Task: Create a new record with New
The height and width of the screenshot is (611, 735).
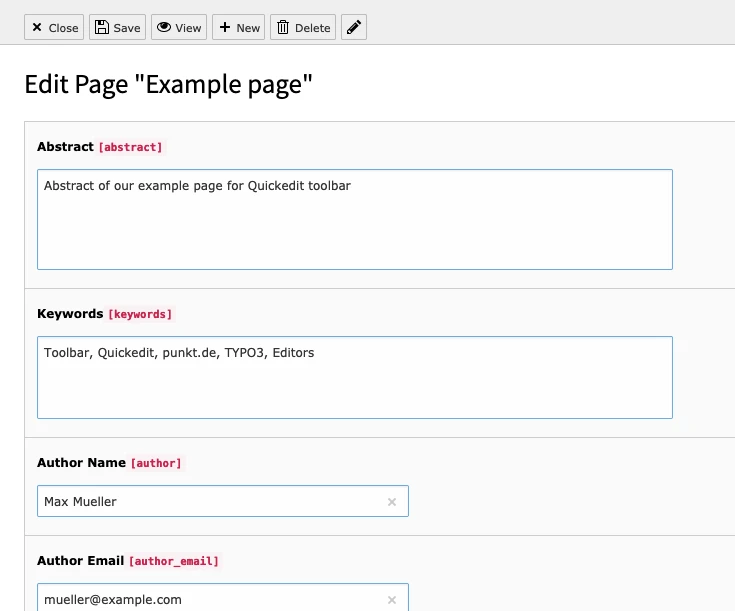Action: pyautogui.click(x=239, y=27)
